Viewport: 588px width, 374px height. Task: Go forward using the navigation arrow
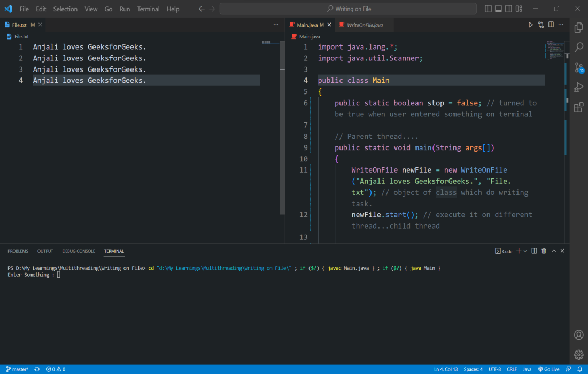212,9
